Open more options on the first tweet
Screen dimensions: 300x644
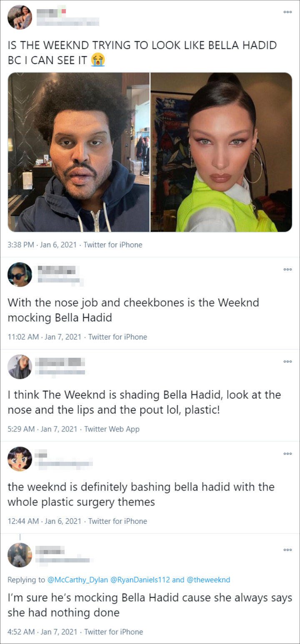pyautogui.click(x=287, y=12)
